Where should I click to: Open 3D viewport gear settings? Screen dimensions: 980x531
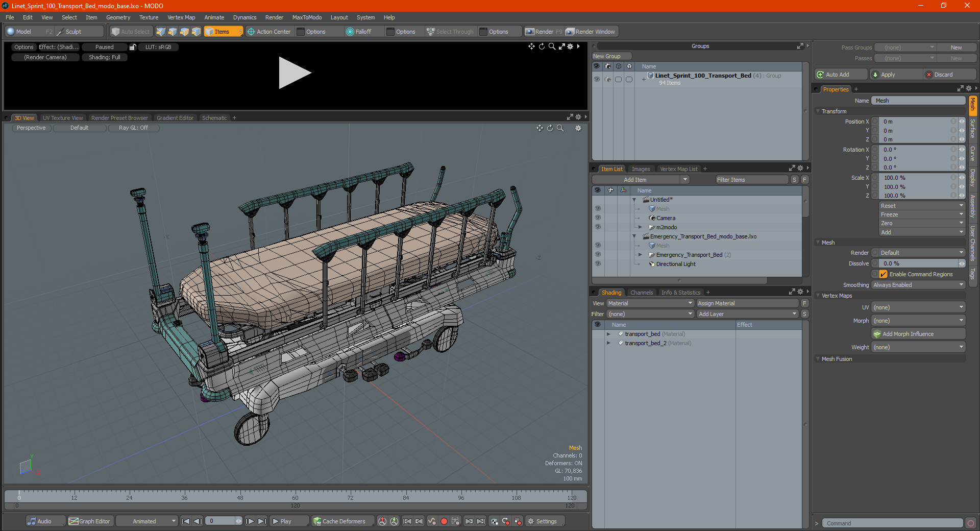coord(578,128)
